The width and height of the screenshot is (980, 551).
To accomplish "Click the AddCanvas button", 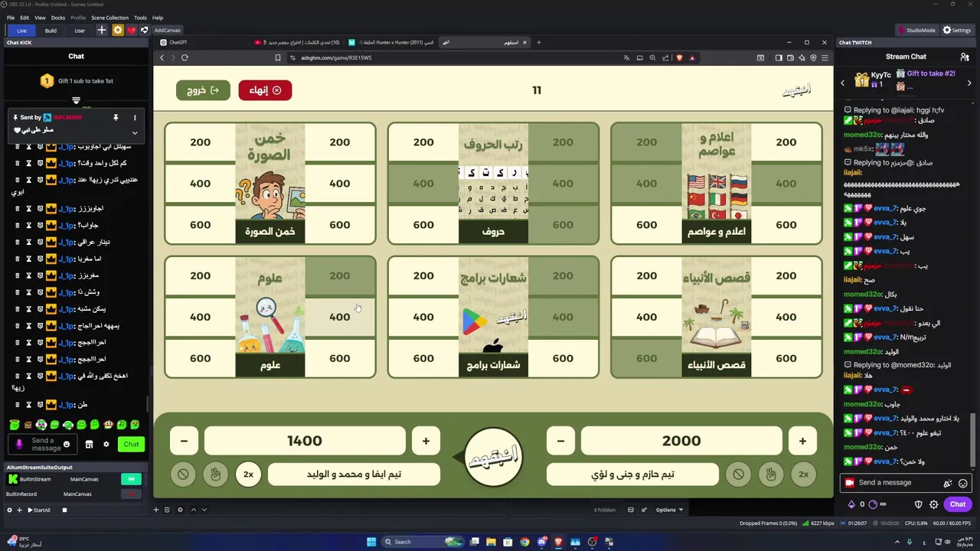I will pos(167,31).
